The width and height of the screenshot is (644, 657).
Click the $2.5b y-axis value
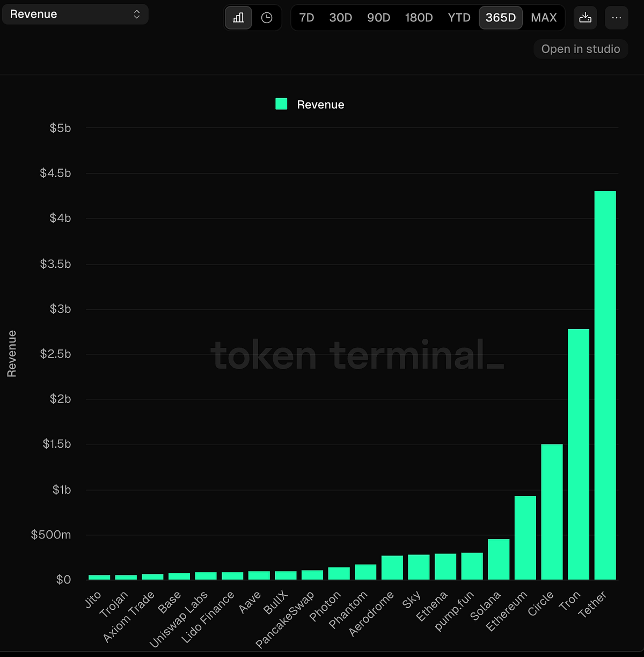point(55,354)
